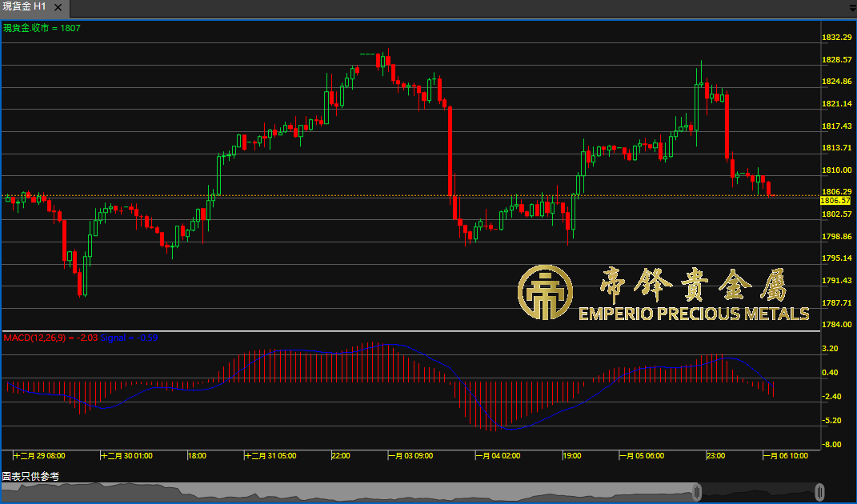This screenshot has width=857, height=504.
Task: Click the 圖表只供參考 disclaimer text
Action: point(30,477)
